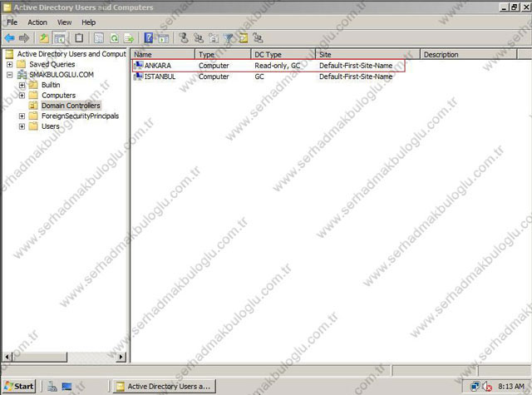
Task: Click the Forward arrow toolbar icon
Action: coord(24,38)
